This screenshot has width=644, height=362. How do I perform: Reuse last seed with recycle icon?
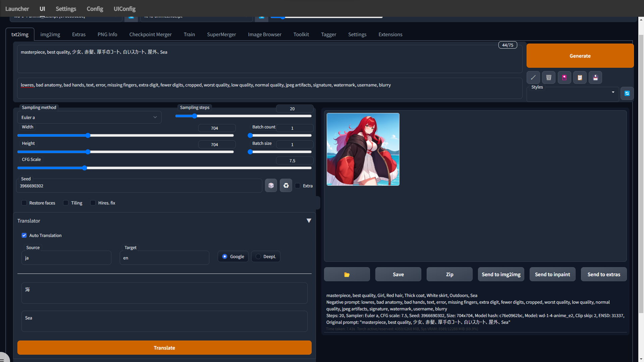point(286,185)
